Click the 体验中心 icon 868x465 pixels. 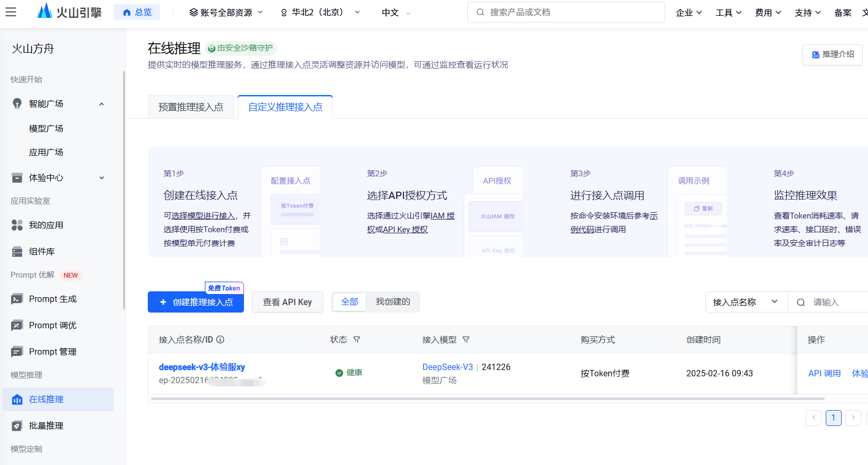tap(17, 177)
